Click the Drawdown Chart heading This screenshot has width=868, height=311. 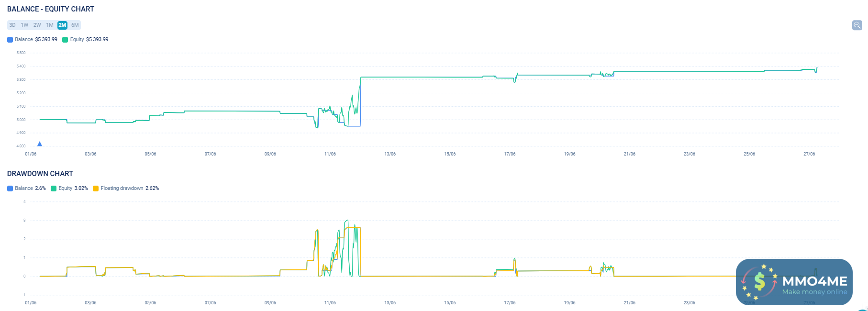[x=40, y=174]
